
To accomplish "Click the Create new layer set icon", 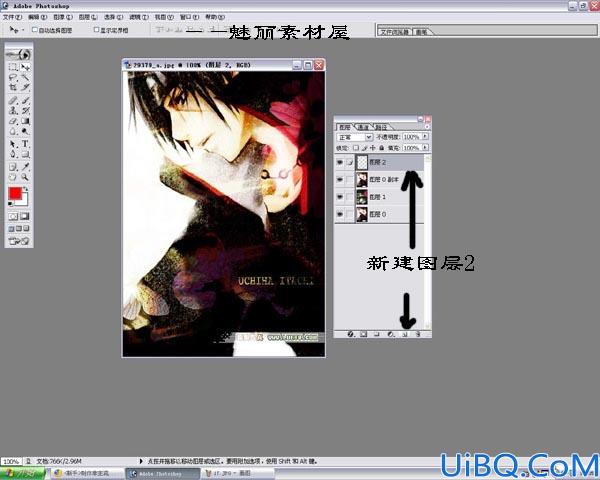I will (x=377, y=334).
